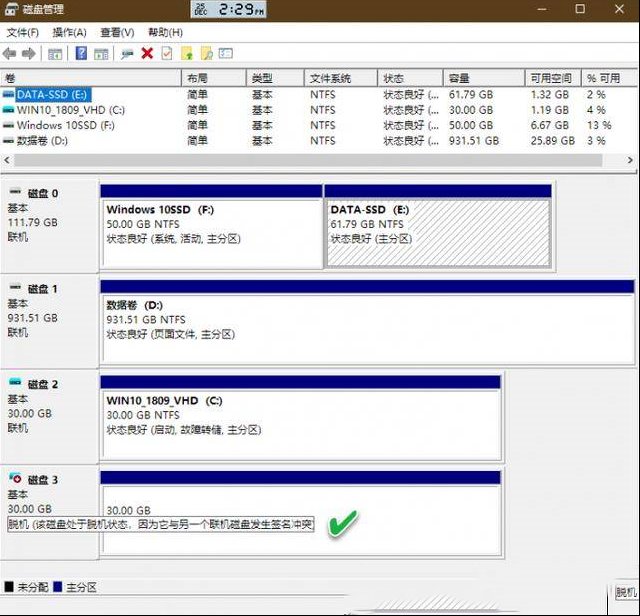Screen dimensions: 640x616
Task: Select Windows 10SSD (F:) row in volume list
Action: (318, 125)
